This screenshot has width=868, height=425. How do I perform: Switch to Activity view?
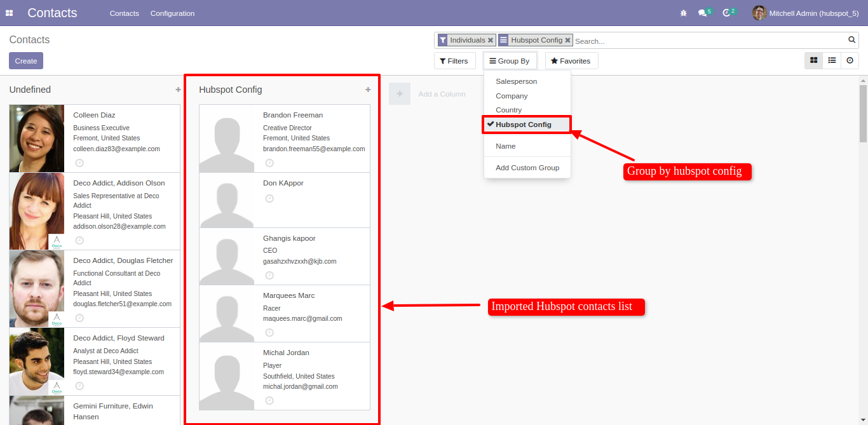tap(850, 60)
